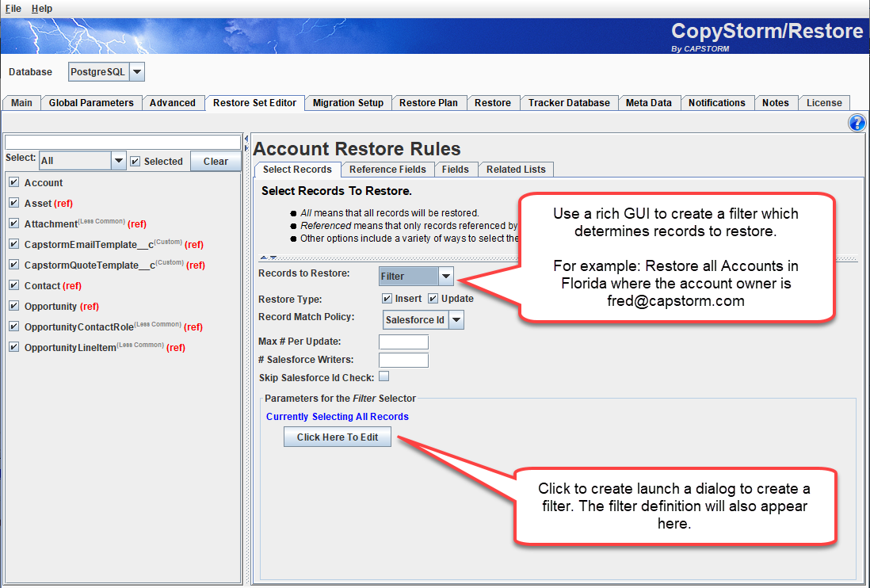This screenshot has height=588, width=870.
Task: Select the Asset (ref) row label
Action: coord(48,203)
